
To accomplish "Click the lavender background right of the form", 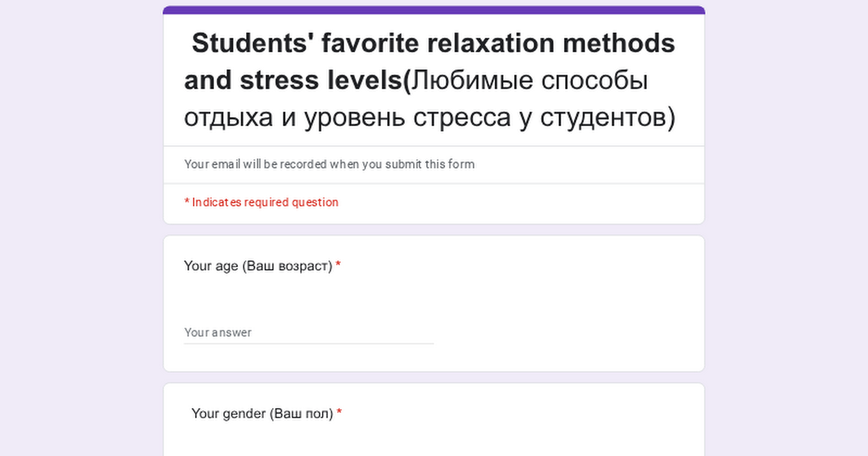I will coord(787,228).
